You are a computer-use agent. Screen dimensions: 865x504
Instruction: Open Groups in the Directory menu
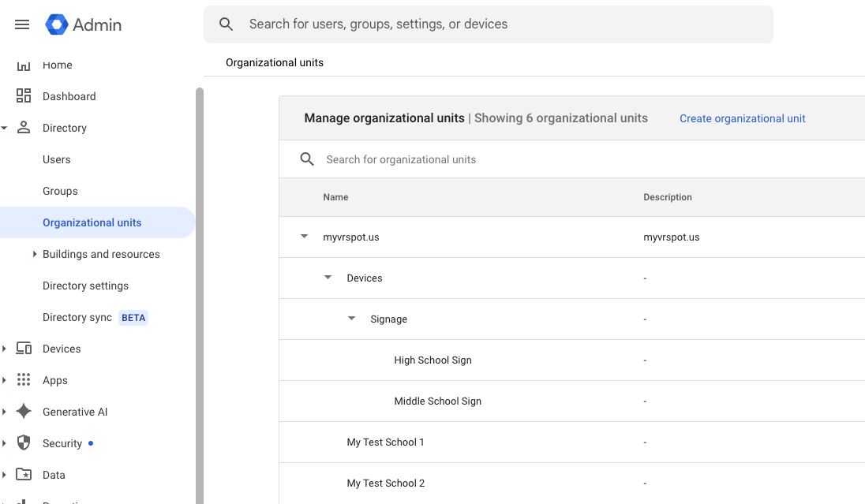60,191
